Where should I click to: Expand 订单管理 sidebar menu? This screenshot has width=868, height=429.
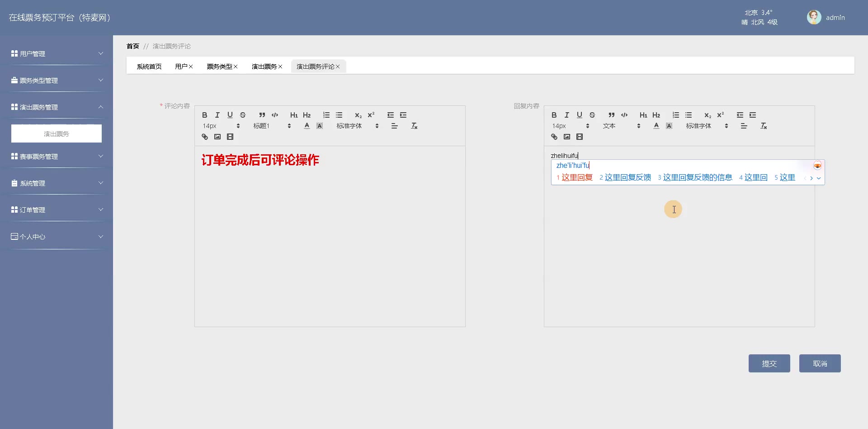[57, 210]
